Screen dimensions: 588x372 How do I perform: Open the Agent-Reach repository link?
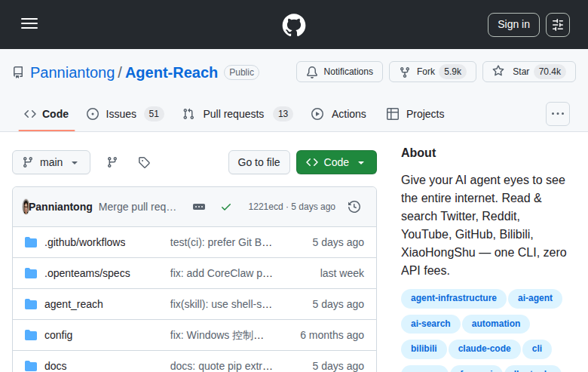tap(171, 72)
